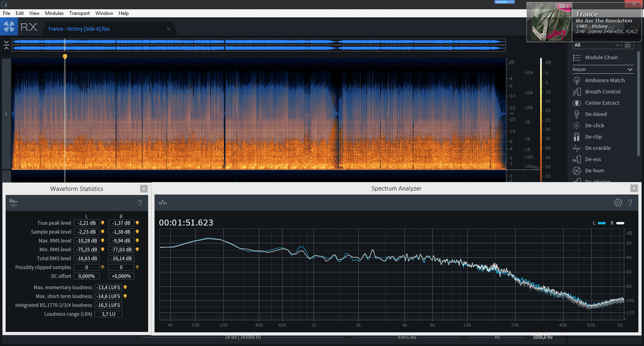
Task: Open the Transport menu
Action: tap(79, 13)
